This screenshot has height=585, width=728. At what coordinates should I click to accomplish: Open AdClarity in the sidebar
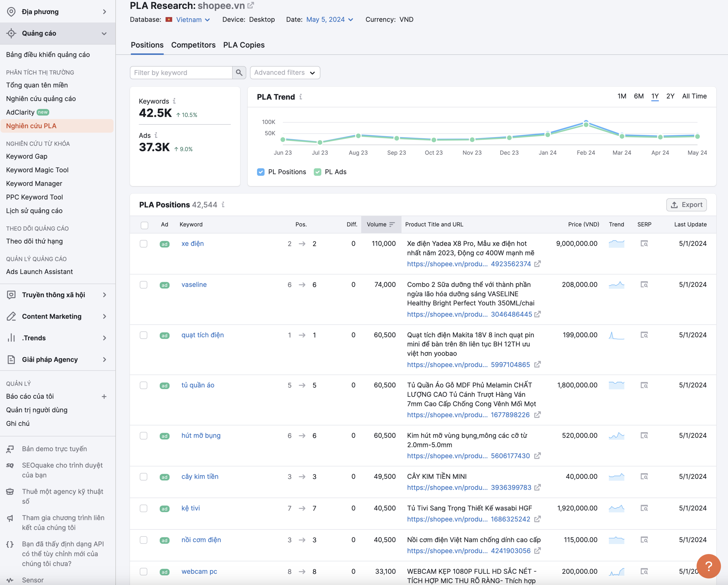point(20,112)
